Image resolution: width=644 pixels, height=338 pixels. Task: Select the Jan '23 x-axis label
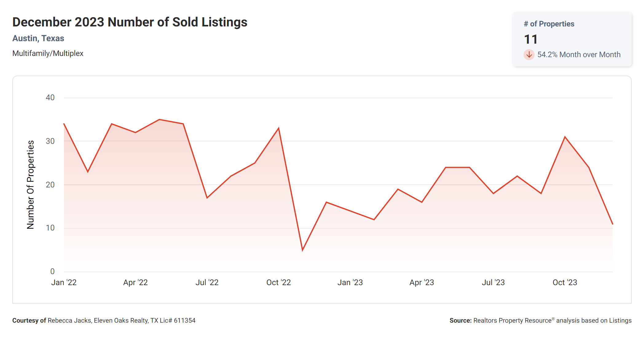[350, 282]
